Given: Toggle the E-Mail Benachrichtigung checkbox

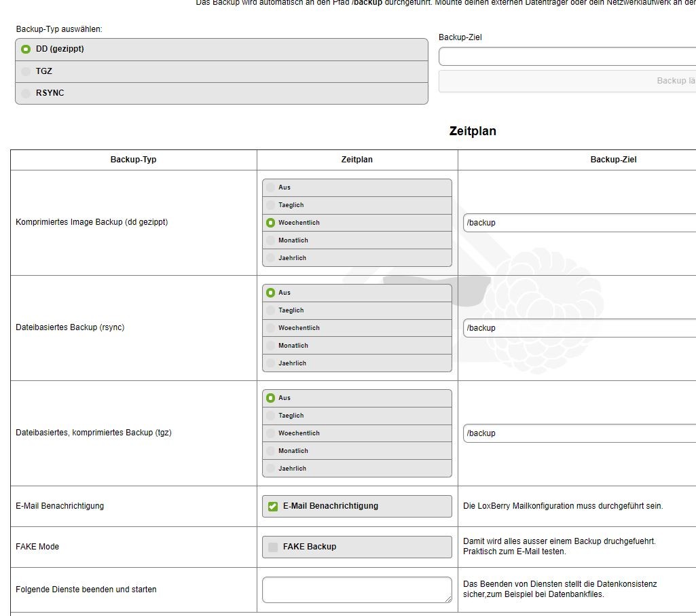Looking at the screenshot, I should click(x=273, y=506).
